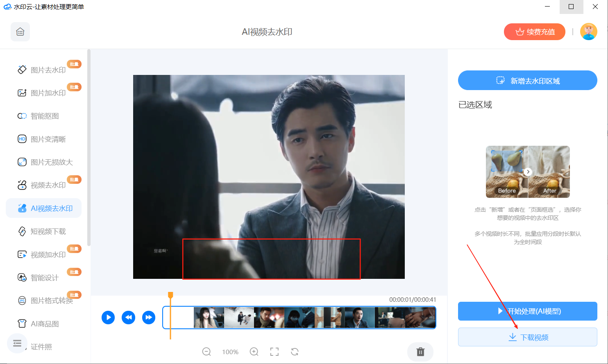Collapse the sidebar with the hamburger button
Screen dimensions: 608x364
17,343
